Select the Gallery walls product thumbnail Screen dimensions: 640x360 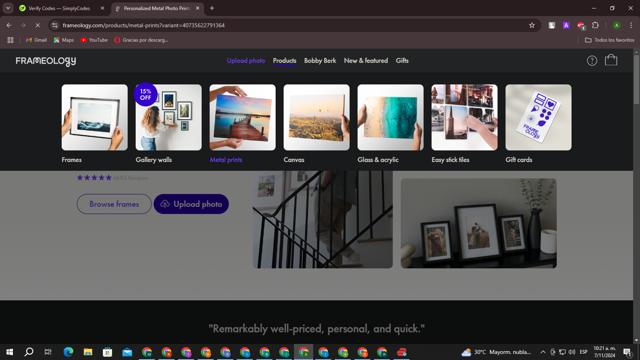pos(169,117)
